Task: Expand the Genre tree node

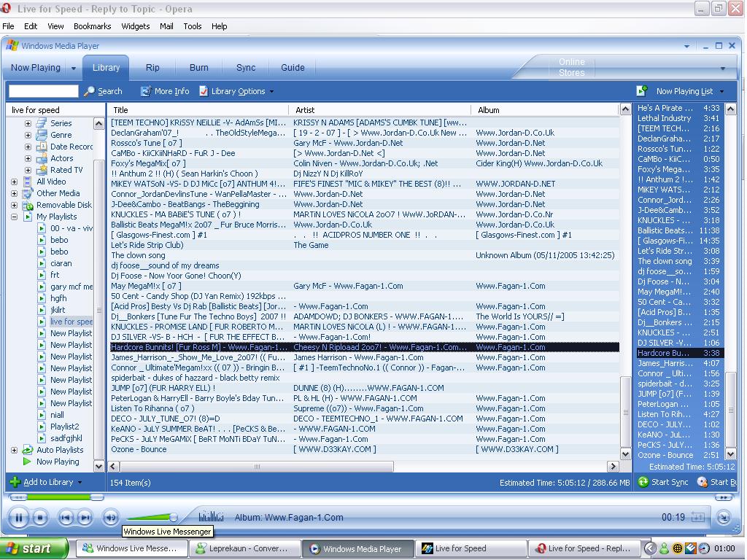Action: point(28,135)
